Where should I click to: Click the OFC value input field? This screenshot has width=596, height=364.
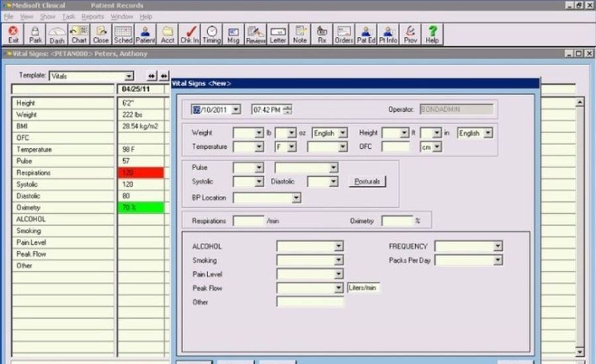396,147
